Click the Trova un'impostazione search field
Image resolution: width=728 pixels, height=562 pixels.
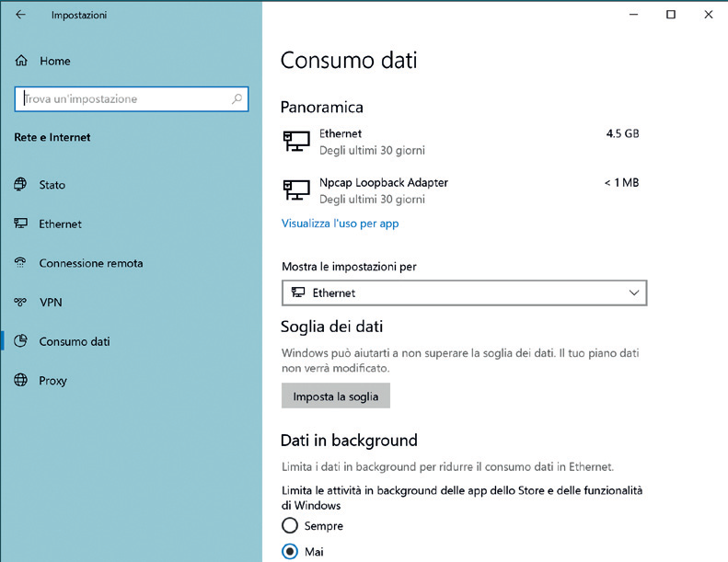132,98
